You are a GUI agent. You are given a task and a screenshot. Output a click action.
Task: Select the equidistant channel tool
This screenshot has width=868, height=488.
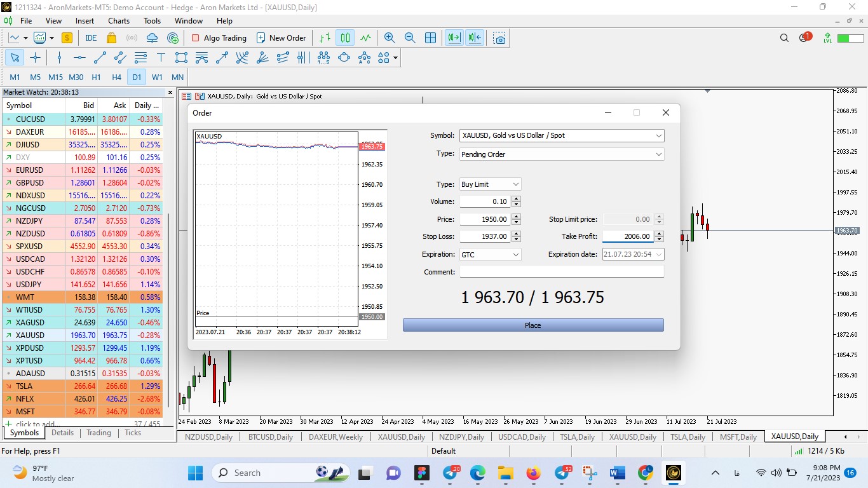pyautogui.click(x=120, y=58)
